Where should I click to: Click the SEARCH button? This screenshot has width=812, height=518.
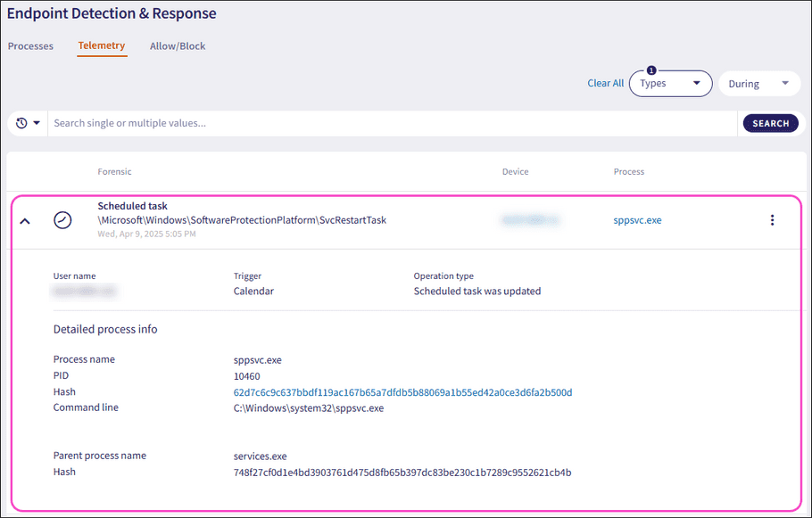click(771, 123)
